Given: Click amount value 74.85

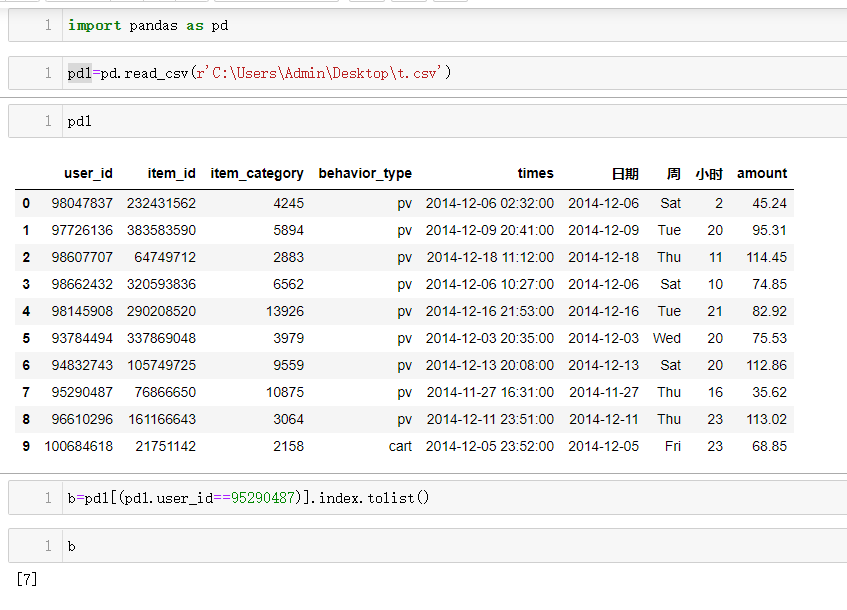Looking at the screenshot, I should (x=769, y=284).
